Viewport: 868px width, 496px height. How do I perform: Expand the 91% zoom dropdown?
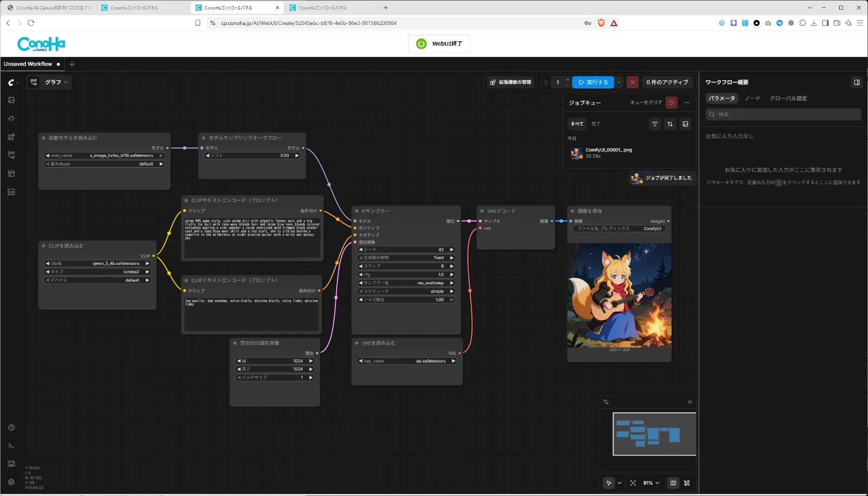coord(652,483)
